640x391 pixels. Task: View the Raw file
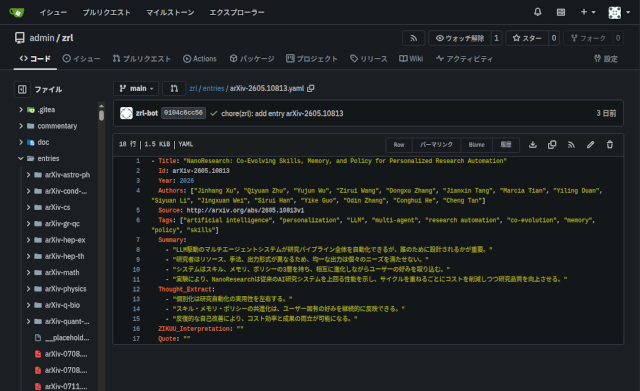point(399,144)
